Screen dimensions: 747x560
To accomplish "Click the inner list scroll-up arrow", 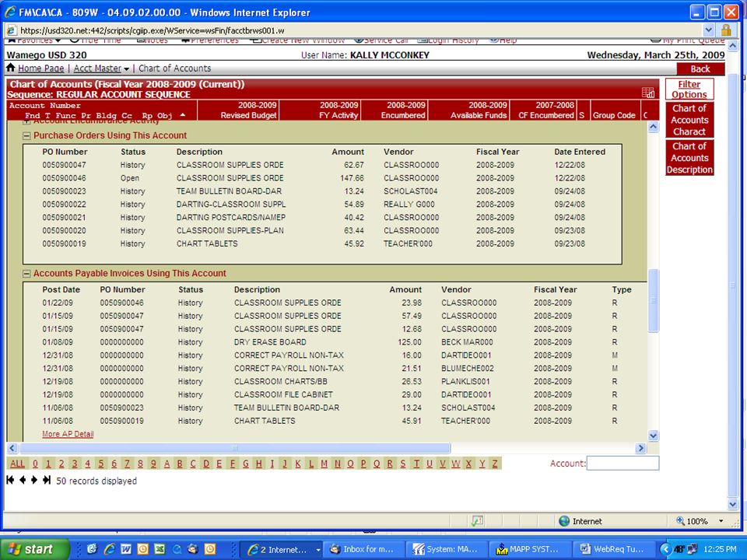I will click(653, 127).
